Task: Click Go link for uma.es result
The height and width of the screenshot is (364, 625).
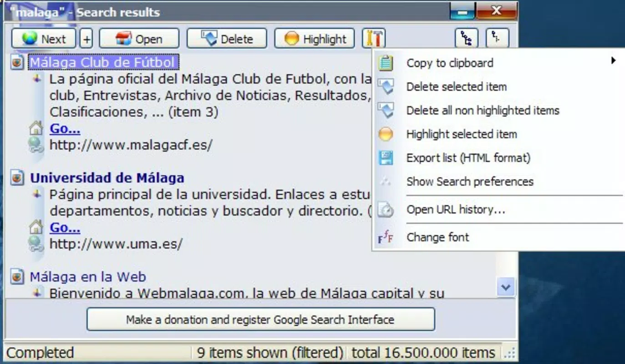Action: click(65, 227)
